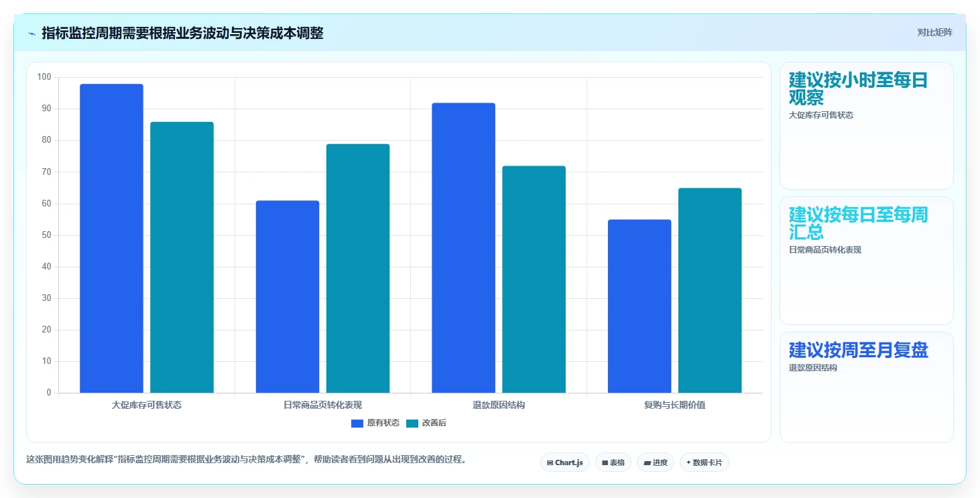Click the y-axis value 50

point(46,235)
